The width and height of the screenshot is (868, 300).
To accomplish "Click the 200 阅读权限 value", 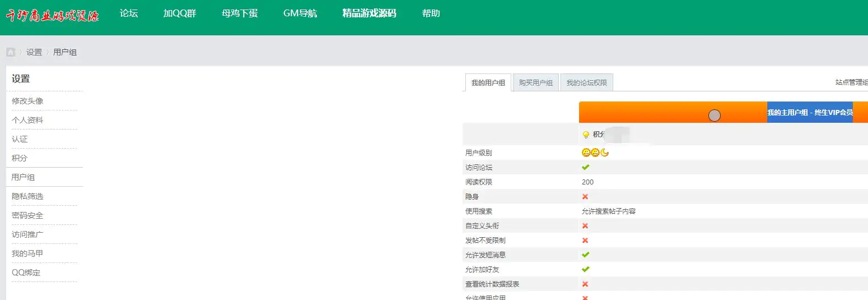I will [x=587, y=182].
